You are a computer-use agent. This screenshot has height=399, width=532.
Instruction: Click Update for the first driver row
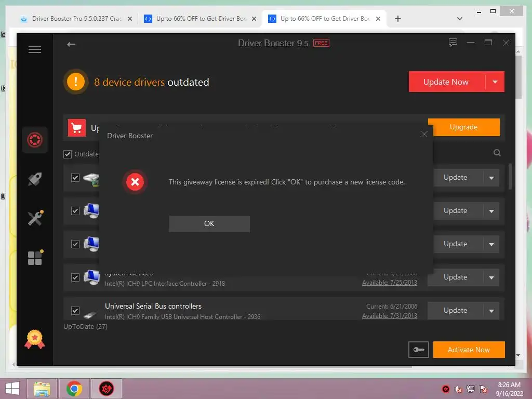[455, 178]
